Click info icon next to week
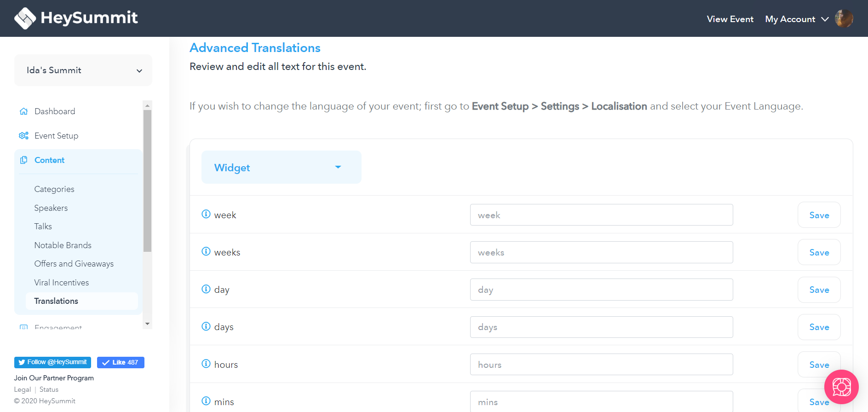This screenshot has width=868, height=412. point(206,214)
